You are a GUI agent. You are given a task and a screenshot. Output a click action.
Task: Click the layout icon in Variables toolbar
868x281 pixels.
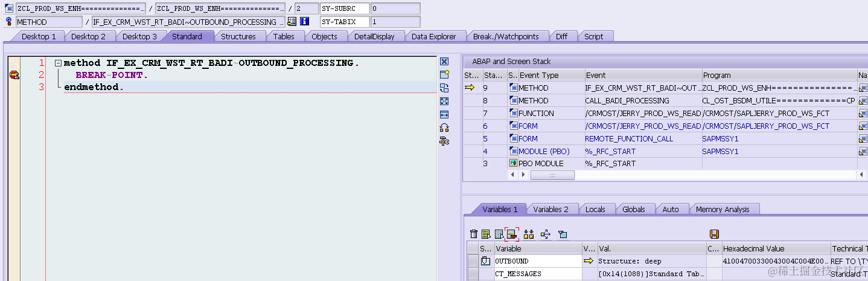[x=563, y=234]
